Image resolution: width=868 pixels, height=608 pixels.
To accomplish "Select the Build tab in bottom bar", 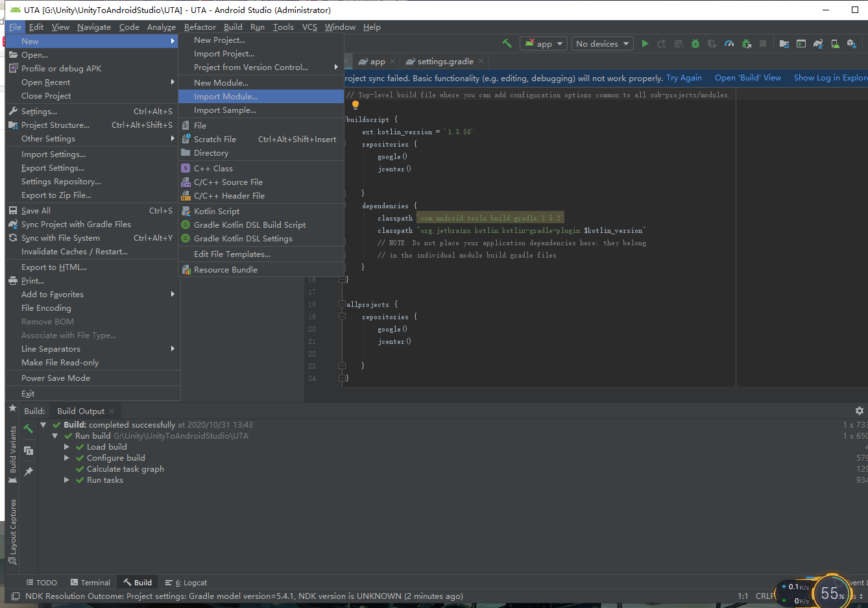I will pyautogui.click(x=138, y=583).
